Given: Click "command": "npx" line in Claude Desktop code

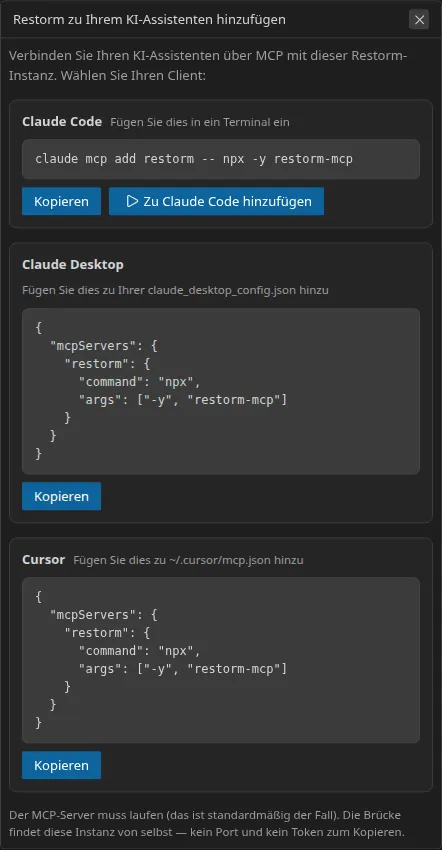Looking at the screenshot, I should pyautogui.click(x=140, y=382).
